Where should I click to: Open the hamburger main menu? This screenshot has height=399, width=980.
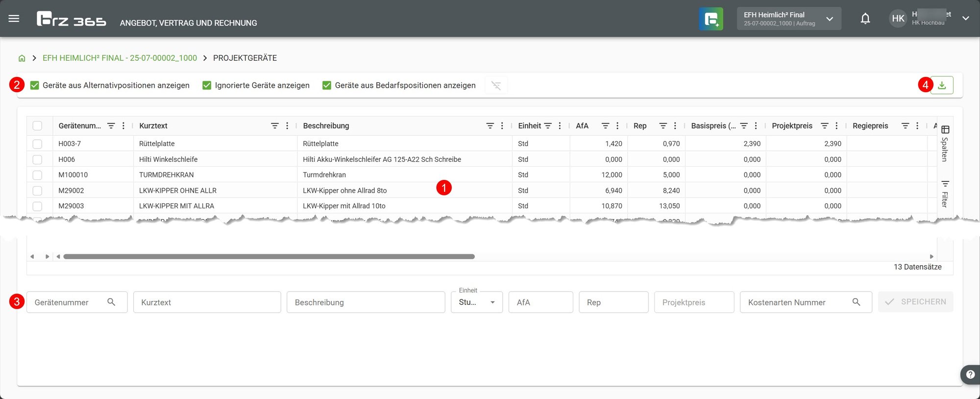[14, 19]
